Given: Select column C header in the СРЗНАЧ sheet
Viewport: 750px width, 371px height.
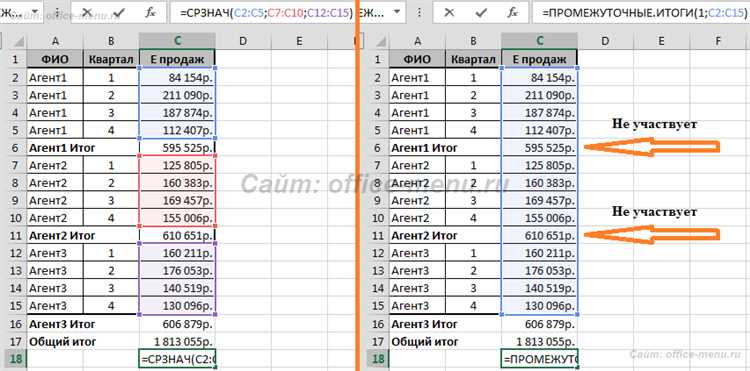Looking at the screenshot, I should (177, 42).
